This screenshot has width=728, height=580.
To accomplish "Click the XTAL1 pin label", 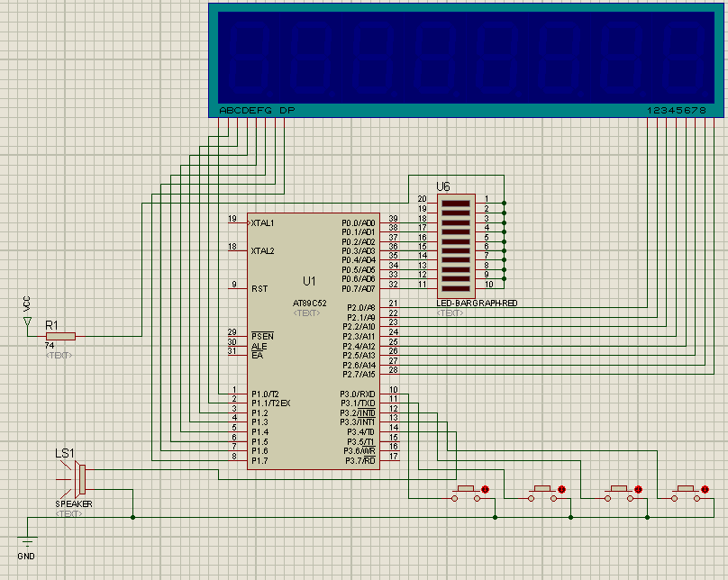I will point(262,223).
